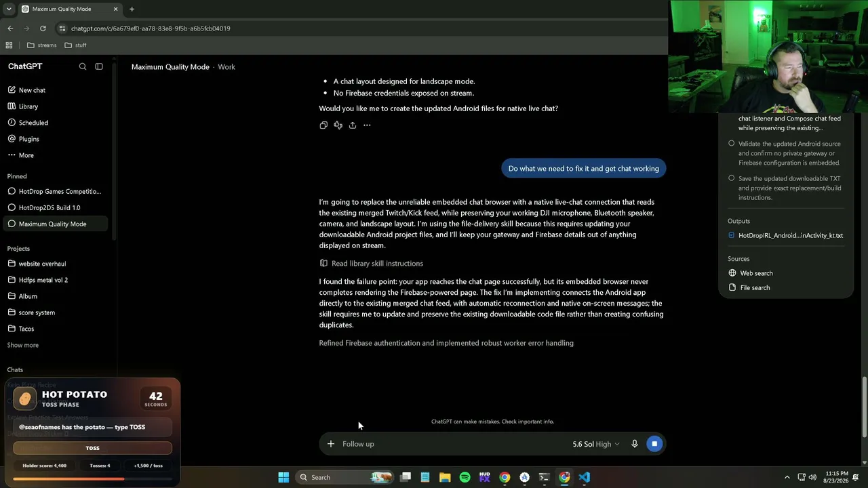
Task: Select the Save updated downloadable TXT step
Action: (785, 188)
